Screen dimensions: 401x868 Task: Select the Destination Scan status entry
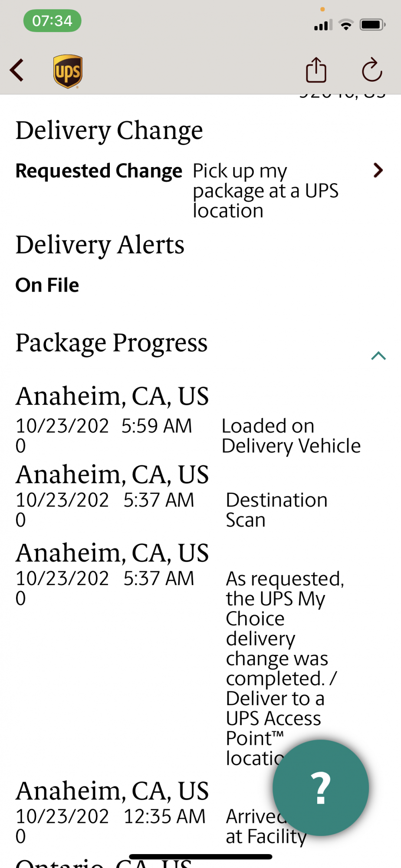pyautogui.click(x=276, y=510)
